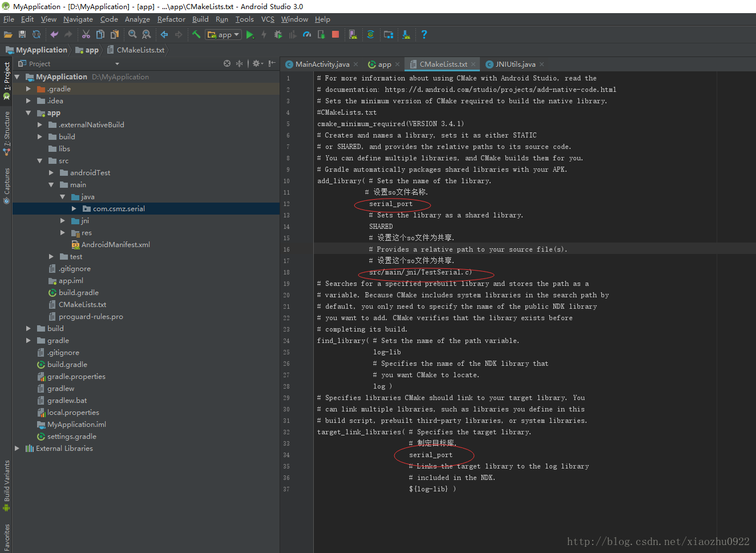
Task: Click the Find magnifier icon
Action: coord(132,35)
